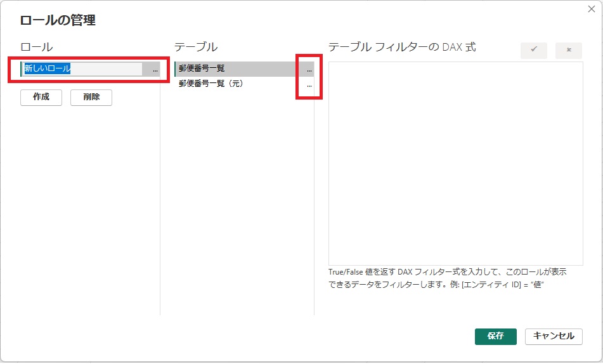Click the 新しいロール role name field
This screenshot has height=364, width=603.
pos(82,69)
